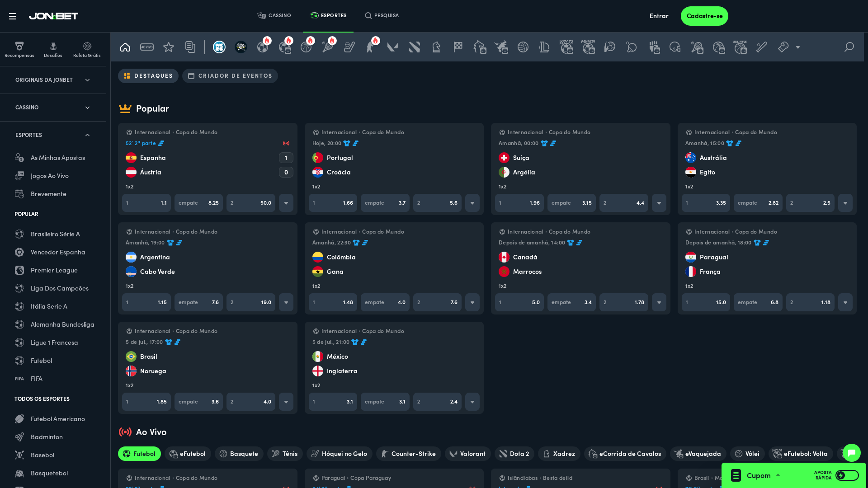Switch to Criador de Eventos tab
This screenshot has width=868, height=488.
[230, 76]
